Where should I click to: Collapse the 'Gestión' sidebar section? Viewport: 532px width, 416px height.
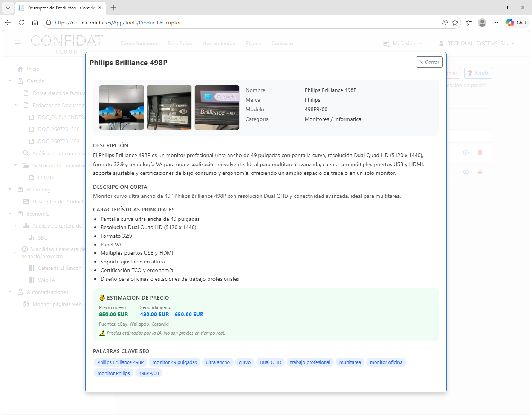[x=10, y=81]
